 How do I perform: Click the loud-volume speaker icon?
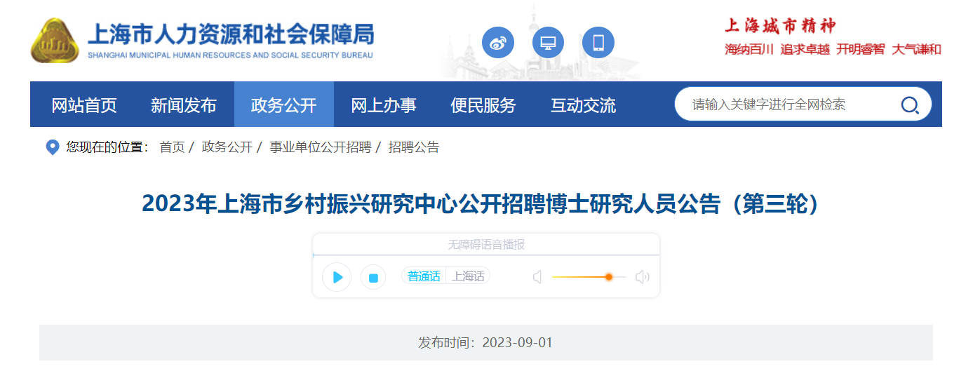click(x=642, y=277)
